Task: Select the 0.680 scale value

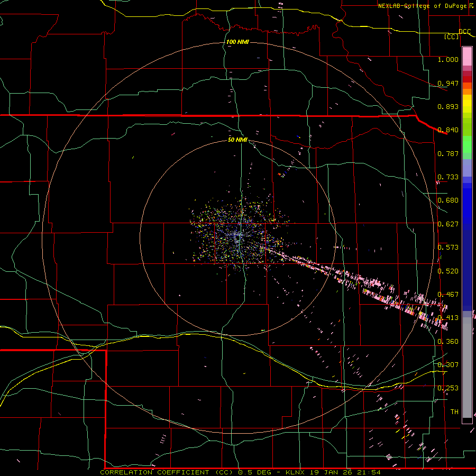Action: point(448,200)
